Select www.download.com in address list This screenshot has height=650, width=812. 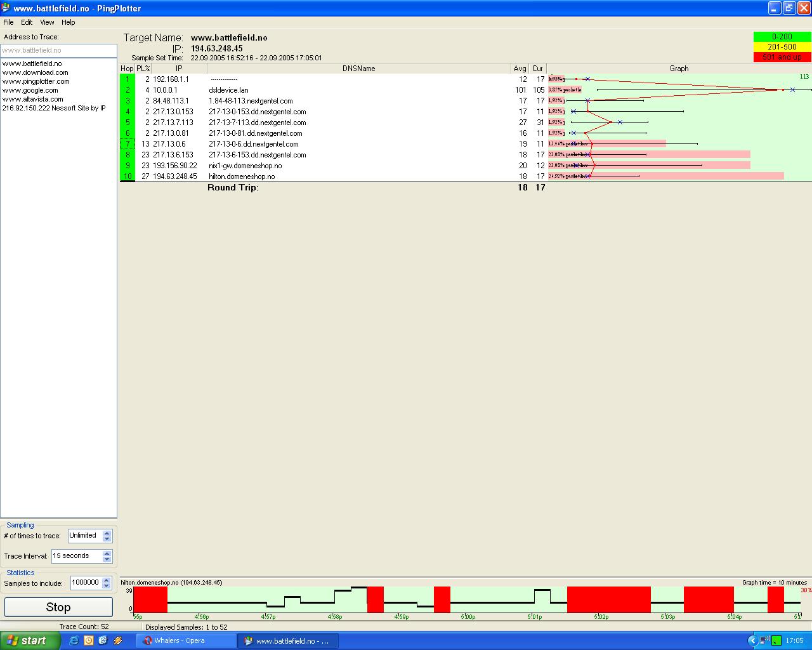pos(35,72)
